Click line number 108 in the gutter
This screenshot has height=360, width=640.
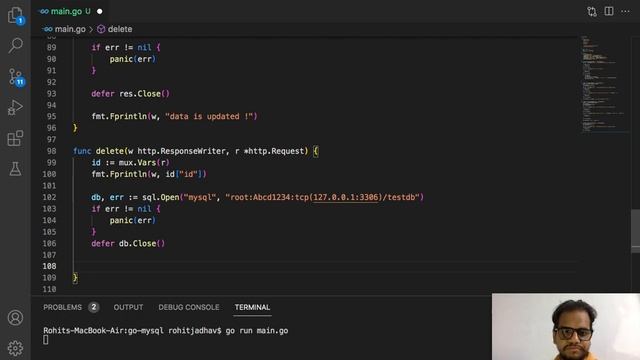coord(49,266)
